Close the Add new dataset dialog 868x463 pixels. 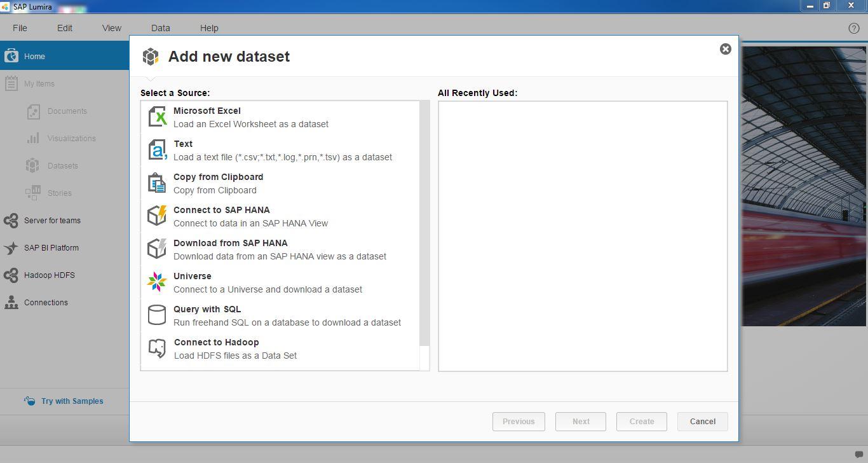tap(725, 49)
